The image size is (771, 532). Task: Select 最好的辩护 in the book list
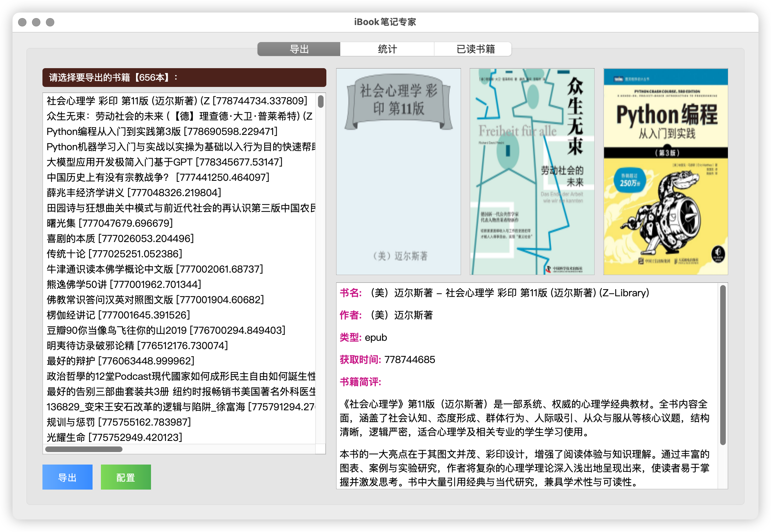coord(120,361)
